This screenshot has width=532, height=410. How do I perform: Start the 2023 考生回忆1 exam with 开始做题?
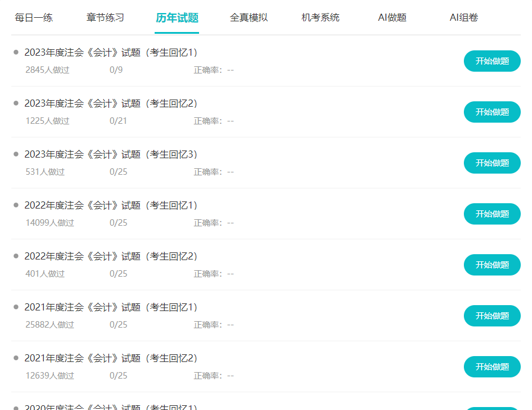(492, 61)
